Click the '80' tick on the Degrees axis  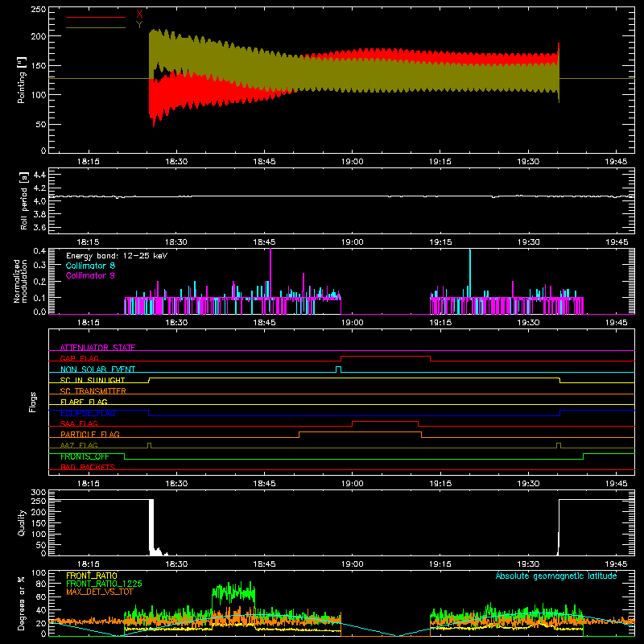(41, 584)
